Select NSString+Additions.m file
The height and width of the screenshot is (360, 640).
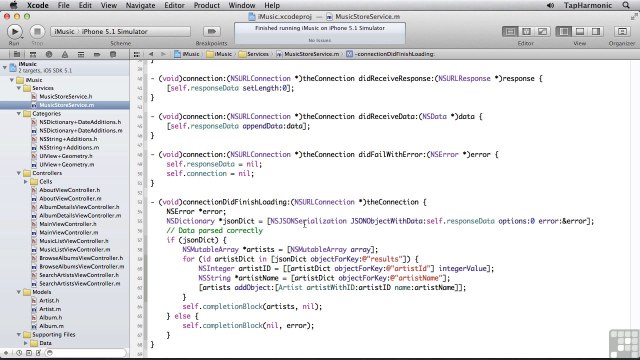pyautogui.click(x=69, y=148)
